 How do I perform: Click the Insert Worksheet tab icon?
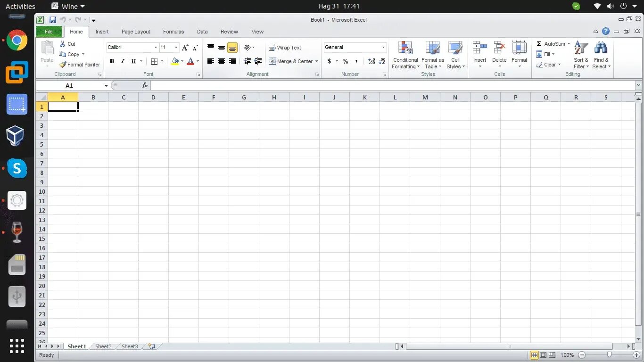point(151,346)
